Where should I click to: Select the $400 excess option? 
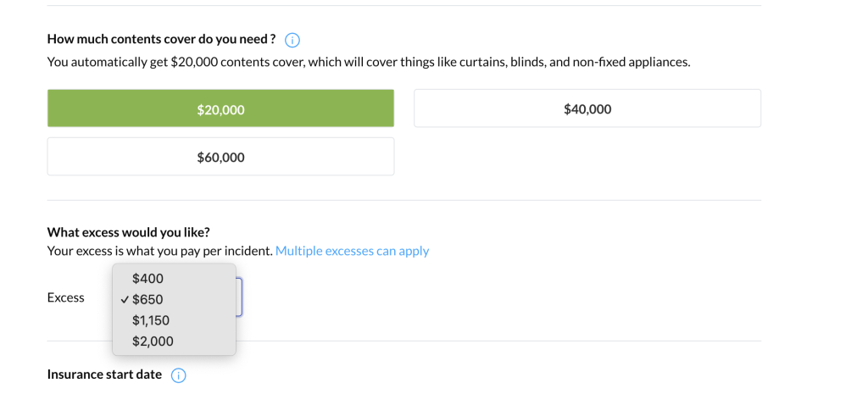pos(148,279)
